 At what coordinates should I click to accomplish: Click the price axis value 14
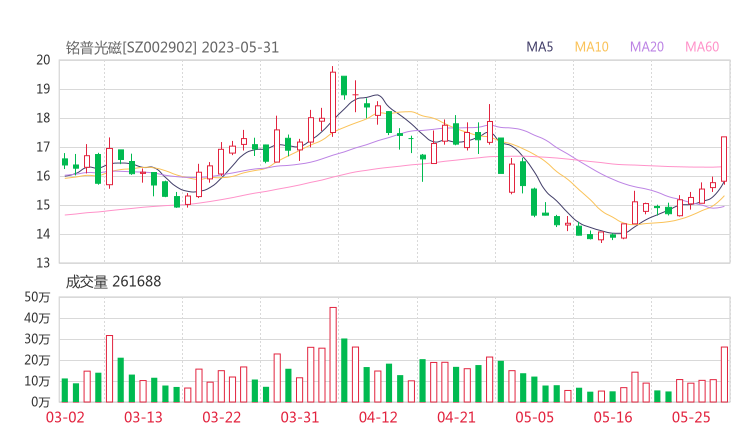coord(43,234)
